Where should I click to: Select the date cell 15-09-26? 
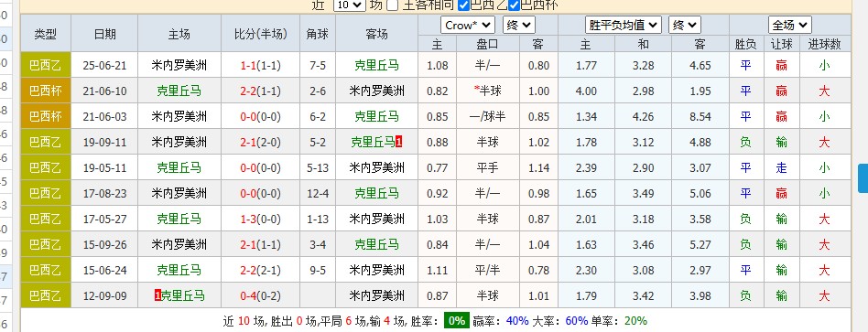(x=104, y=244)
